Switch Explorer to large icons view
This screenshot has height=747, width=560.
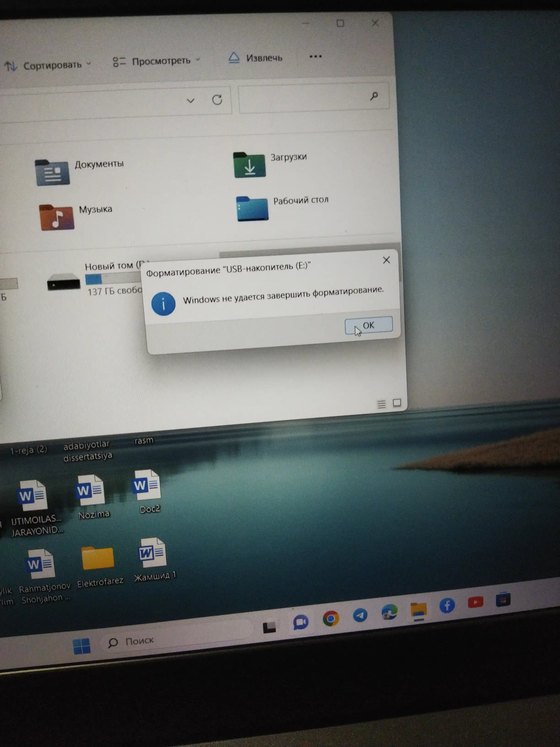pos(397,403)
